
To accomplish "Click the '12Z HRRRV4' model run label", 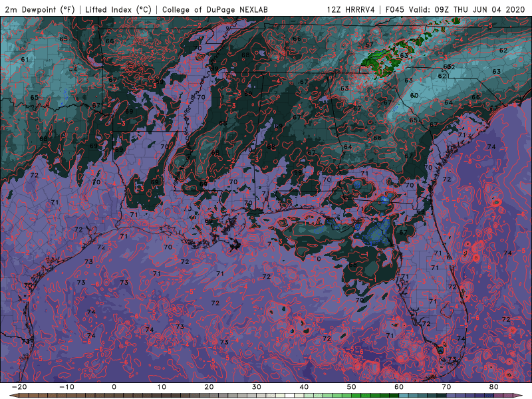I will tap(351, 9).
